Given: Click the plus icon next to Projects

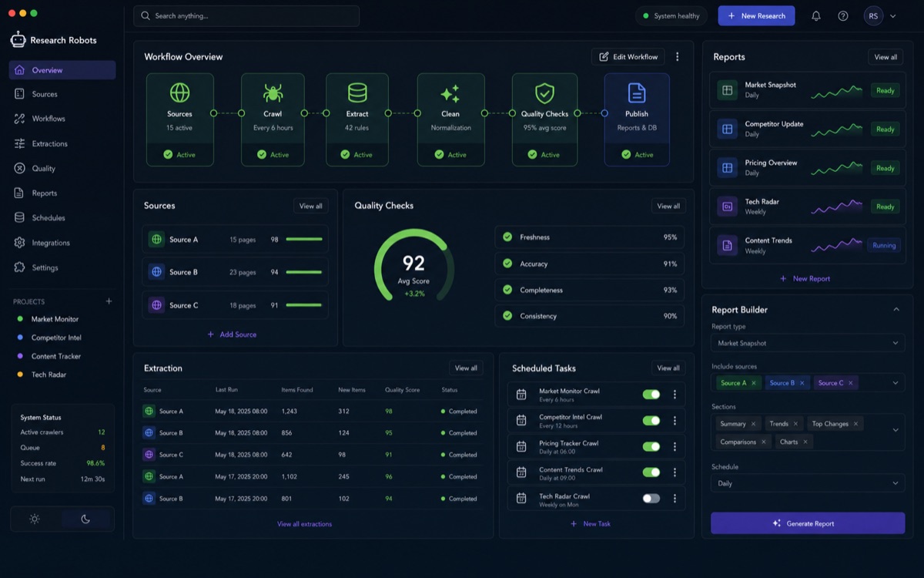Looking at the screenshot, I should [x=109, y=301].
